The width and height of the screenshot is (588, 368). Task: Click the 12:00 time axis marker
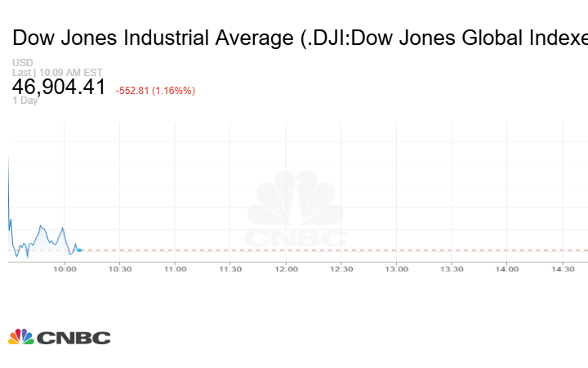point(286,268)
